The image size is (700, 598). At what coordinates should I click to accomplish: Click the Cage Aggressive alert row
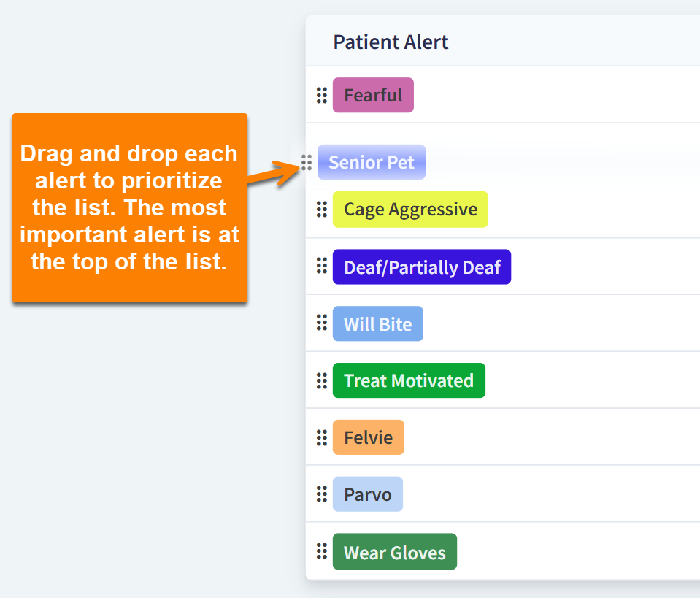(410, 209)
